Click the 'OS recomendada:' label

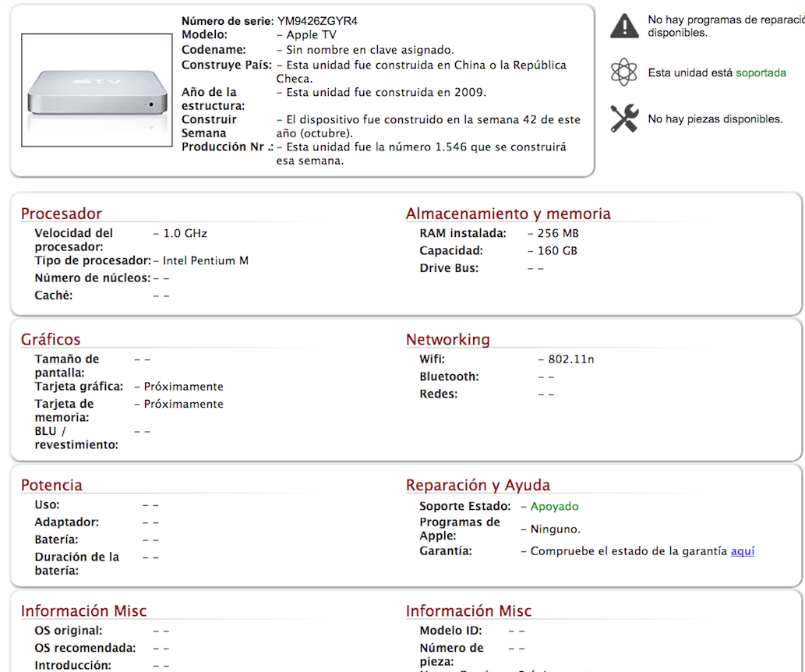tap(85, 649)
